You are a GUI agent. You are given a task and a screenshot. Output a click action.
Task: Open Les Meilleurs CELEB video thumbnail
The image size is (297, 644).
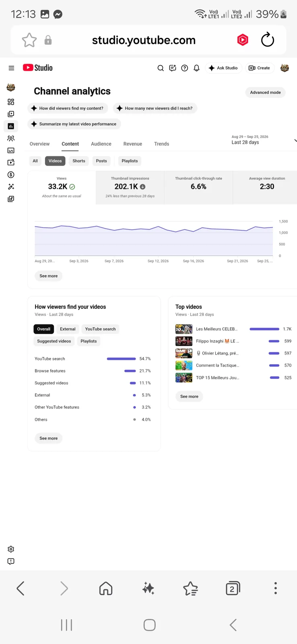pos(184,329)
